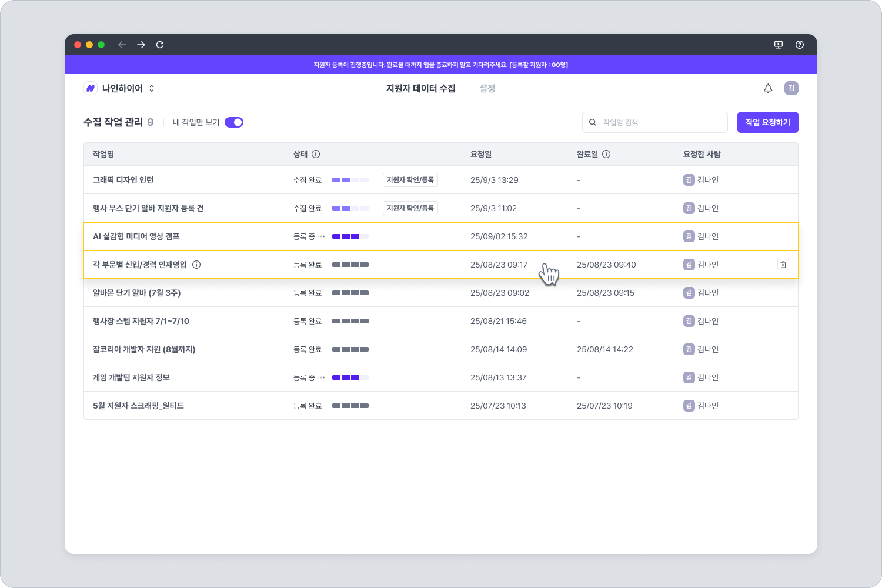
Task: Open 알바몬 단기 알바 (7월 3주) job
Action: click(136, 293)
